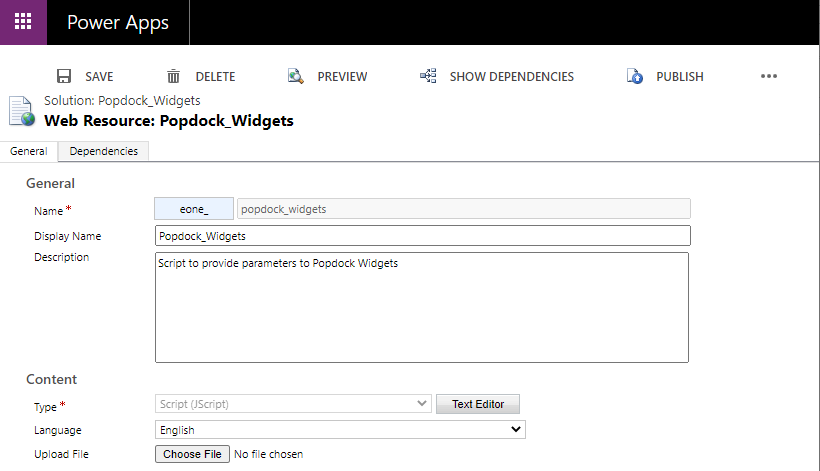The width and height of the screenshot is (820, 471).
Task: Click the SHOW DEPENDENCIES label
Action: pos(511,77)
